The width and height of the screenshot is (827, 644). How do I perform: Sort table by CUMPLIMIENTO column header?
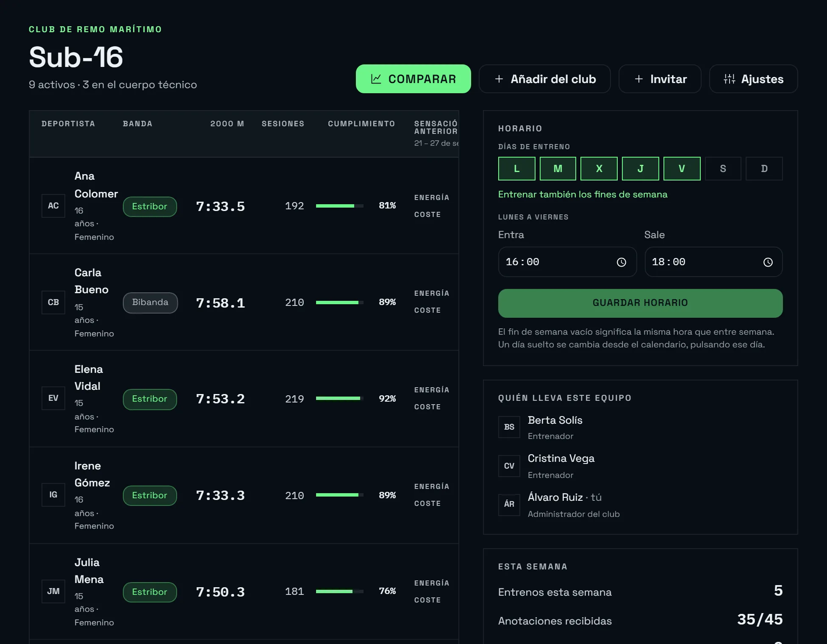(361, 124)
